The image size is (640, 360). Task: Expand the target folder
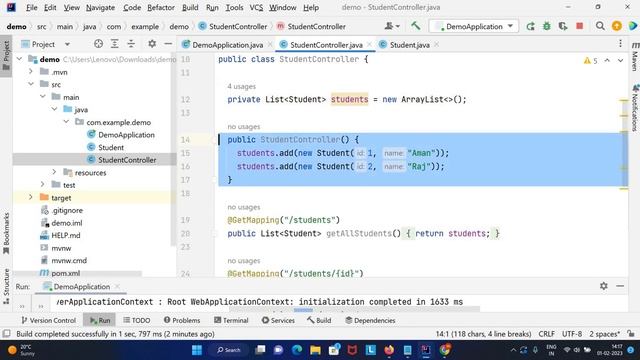point(31,197)
